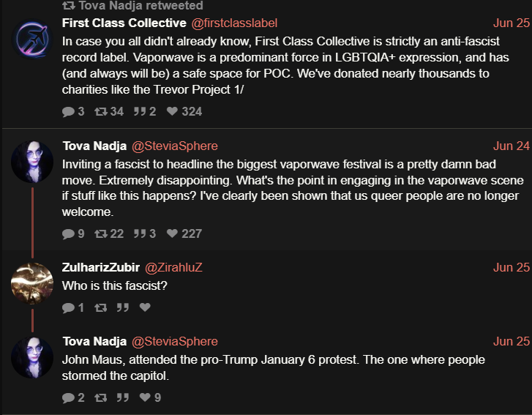Viewport: 532px width, 415px height.
Task: Quote ZulharizZubir's tweet
Action: coord(123,308)
